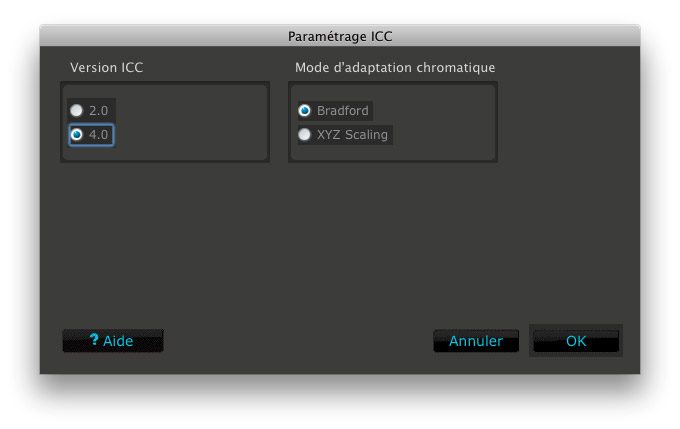This screenshot has height=429, width=680.
Task: Click the highlighted border around the OK button
Action: pos(576,327)
